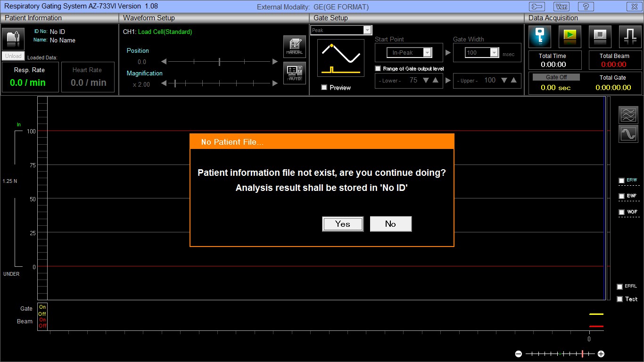Open help with the question mark icon
This screenshot has height=362, width=644.
[586, 7]
